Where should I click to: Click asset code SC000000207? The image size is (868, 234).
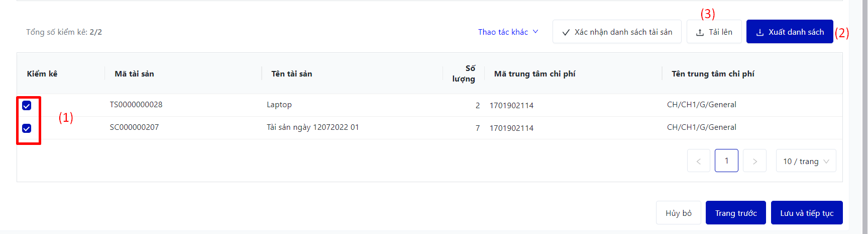(134, 127)
